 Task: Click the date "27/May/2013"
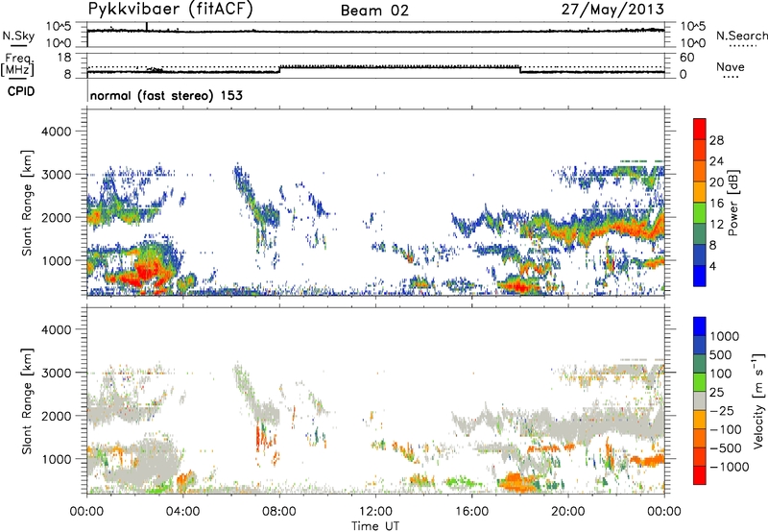pos(612,10)
